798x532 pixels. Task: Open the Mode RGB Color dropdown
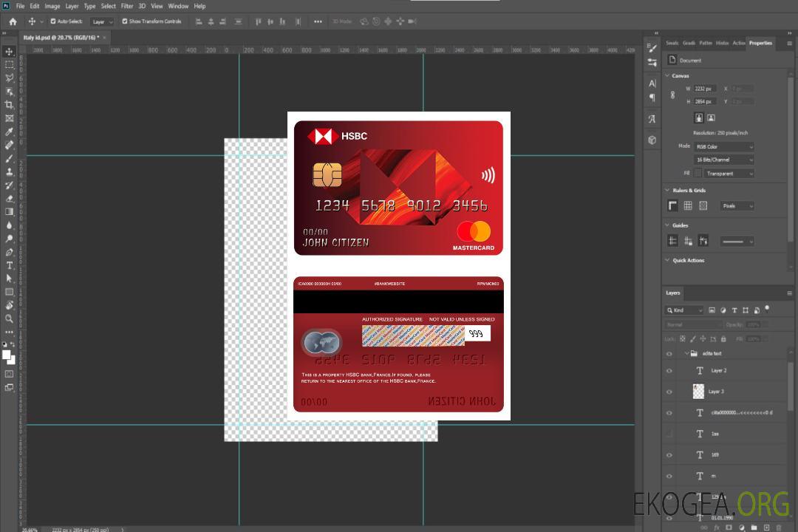point(723,146)
